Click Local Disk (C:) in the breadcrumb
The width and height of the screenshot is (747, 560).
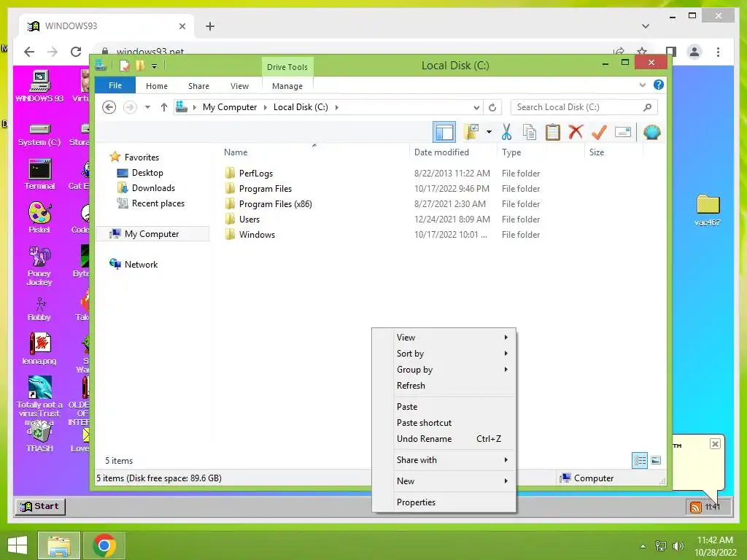coord(301,107)
